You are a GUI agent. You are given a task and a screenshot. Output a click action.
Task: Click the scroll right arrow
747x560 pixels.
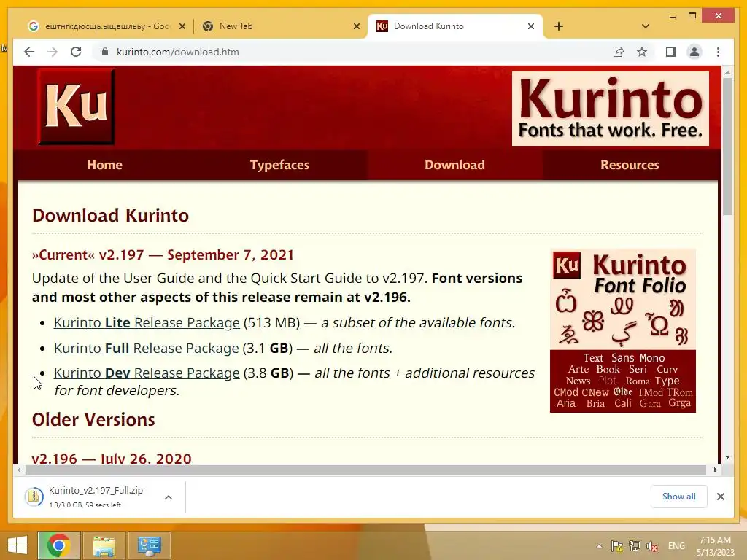pos(715,470)
